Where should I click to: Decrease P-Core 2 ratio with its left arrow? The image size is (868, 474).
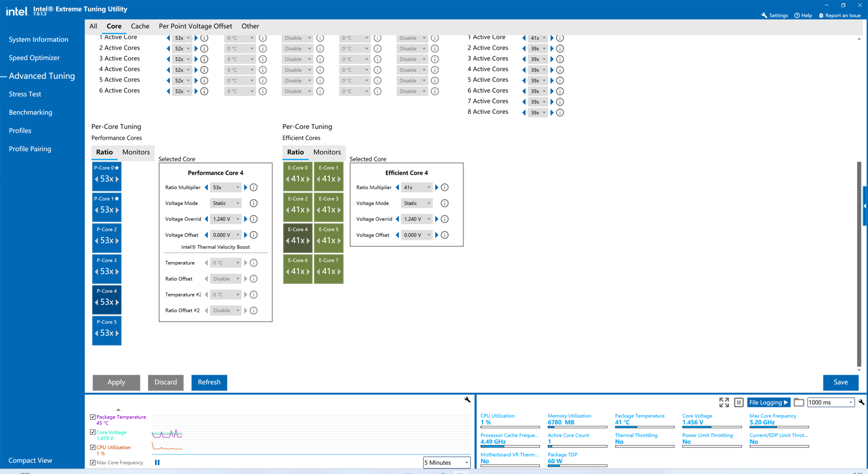(x=96, y=240)
